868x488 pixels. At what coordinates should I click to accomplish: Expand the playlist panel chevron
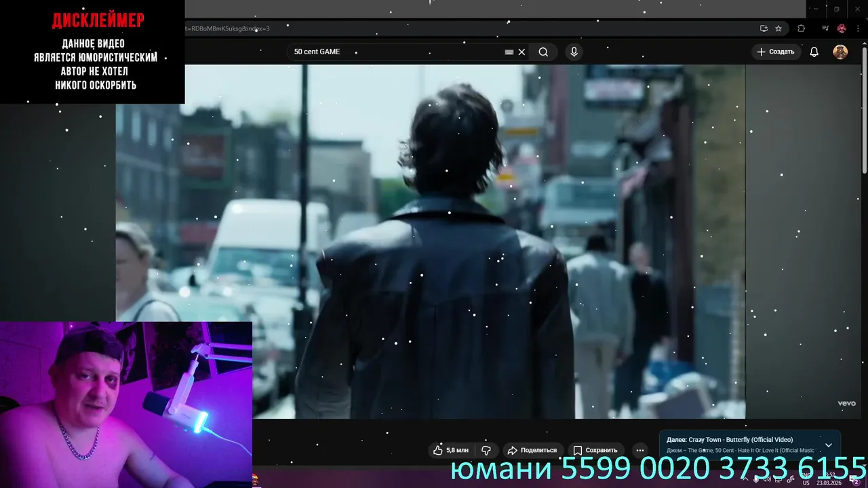coord(828,445)
